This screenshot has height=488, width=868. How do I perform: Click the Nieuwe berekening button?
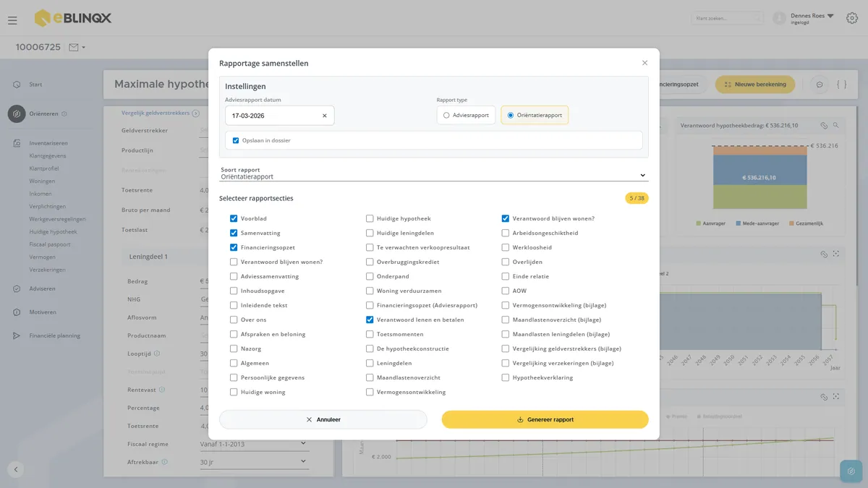coord(755,85)
